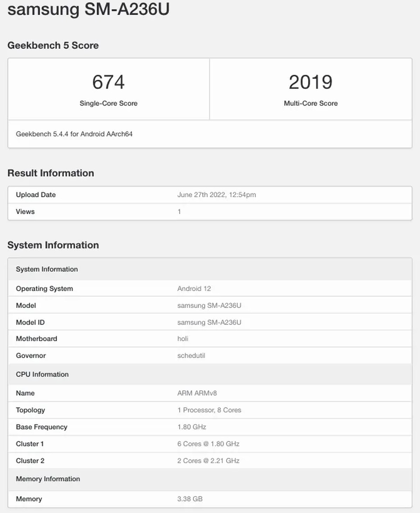The image size is (420, 513).
Task: Click the Single-Core Score label
Action: (108, 103)
